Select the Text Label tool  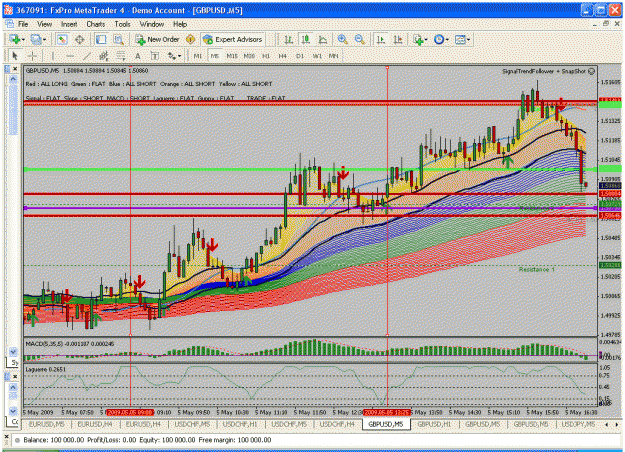pyautogui.click(x=155, y=56)
